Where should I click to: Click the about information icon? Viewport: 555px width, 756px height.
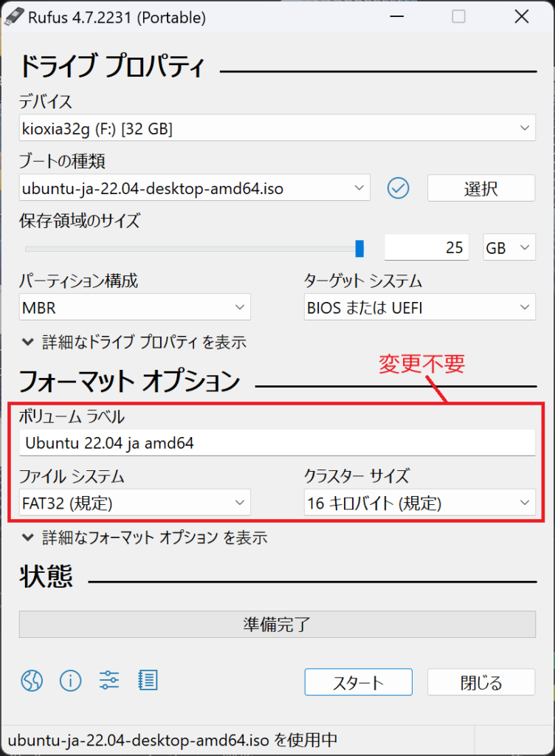[x=70, y=681]
